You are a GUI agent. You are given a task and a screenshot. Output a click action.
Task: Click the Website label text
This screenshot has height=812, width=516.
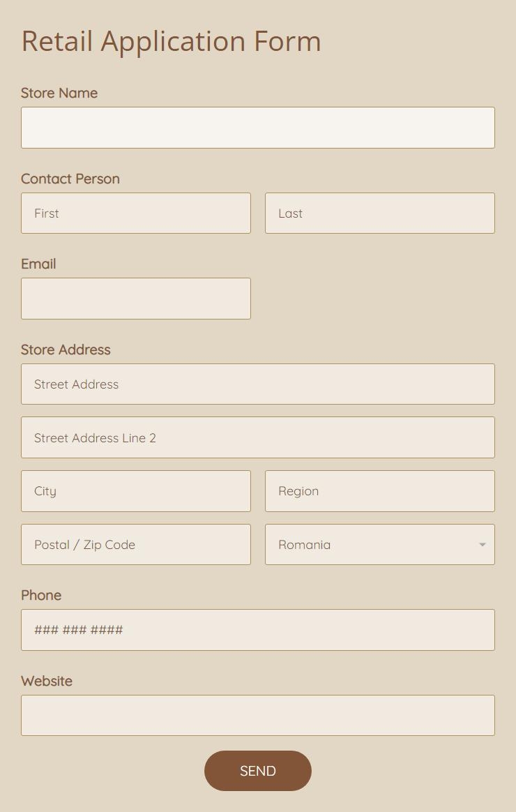pyautogui.click(x=47, y=681)
